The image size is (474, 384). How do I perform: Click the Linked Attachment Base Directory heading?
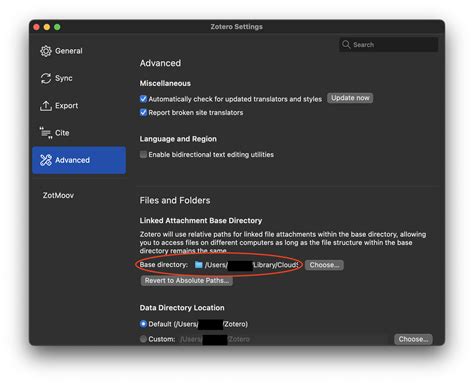pos(201,221)
